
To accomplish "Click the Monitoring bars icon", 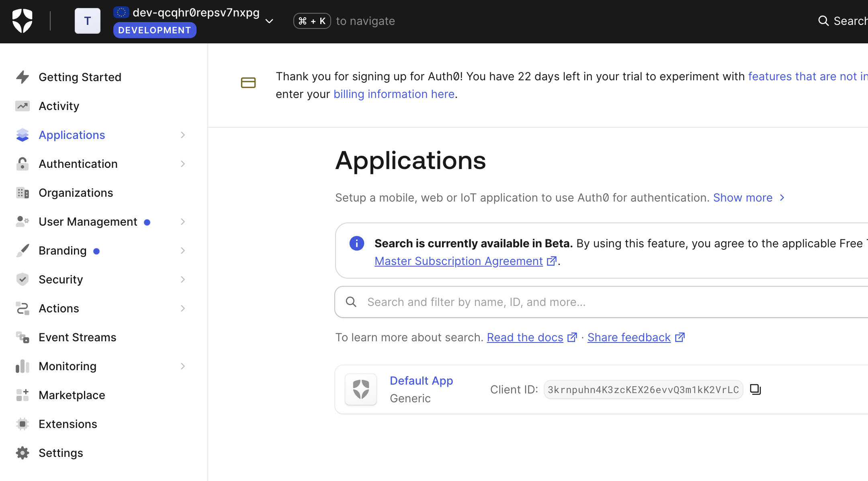I will tap(23, 366).
